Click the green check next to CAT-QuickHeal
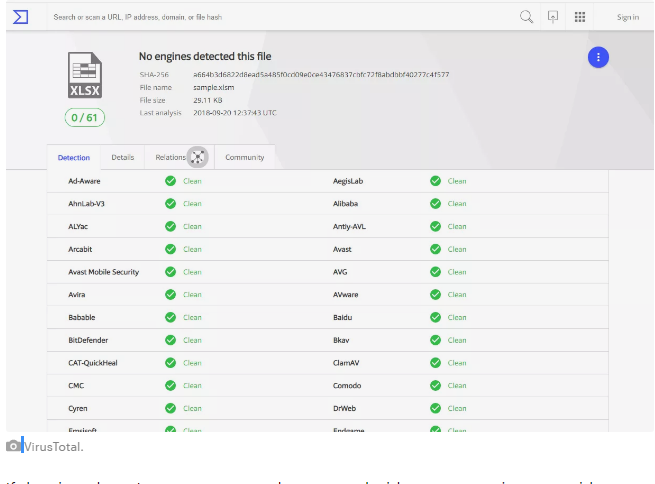 pyautogui.click(x=170, y=362)
